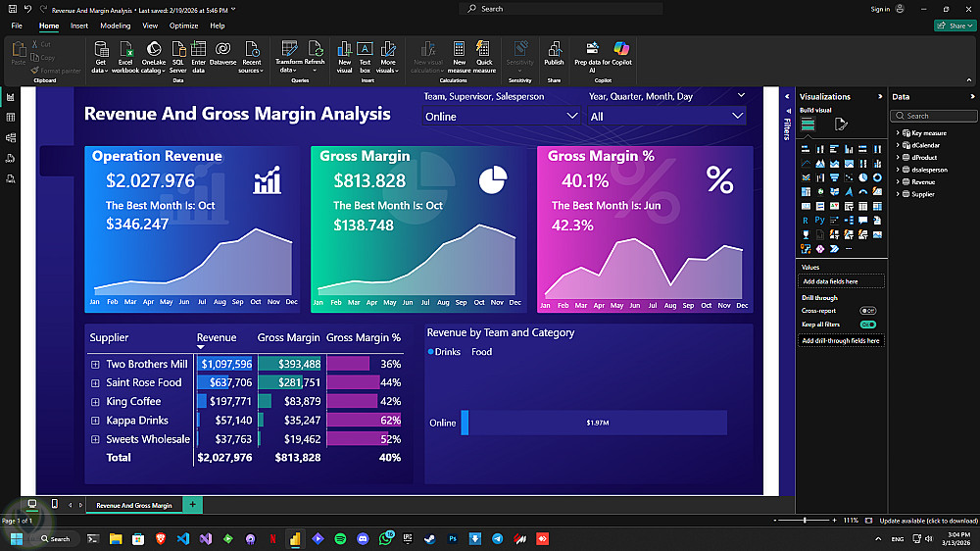Screen dimensions: 980x551
Task: Expand the King Coffee row
Action: click(x=95, y=402)
